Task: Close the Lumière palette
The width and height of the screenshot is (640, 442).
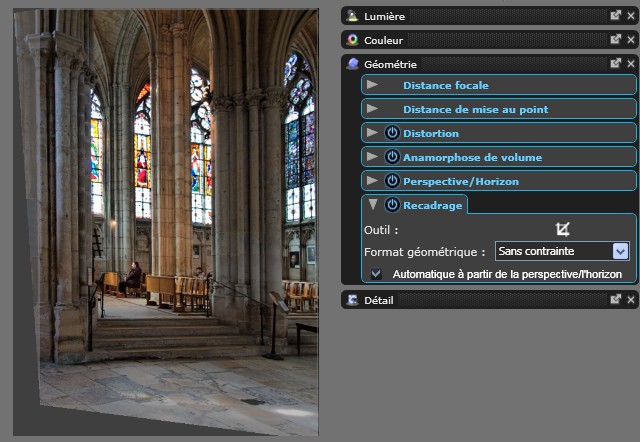Action: pos(631,16)
